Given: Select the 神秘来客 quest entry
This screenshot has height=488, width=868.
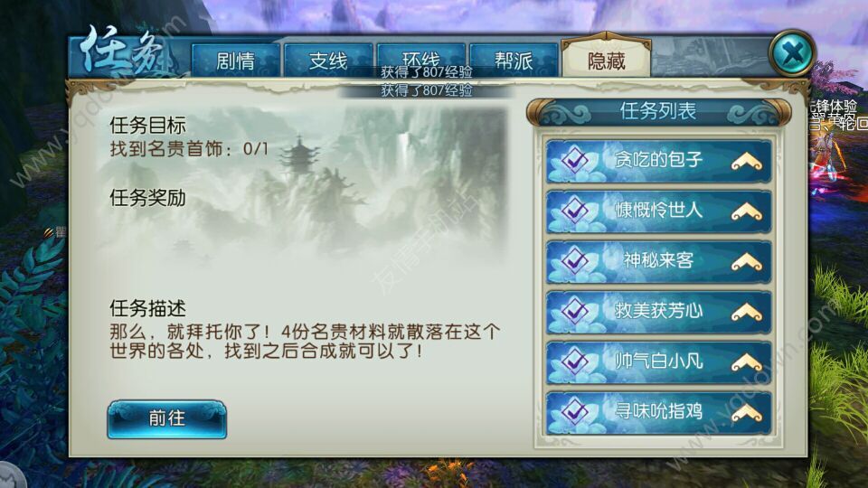Looking at the screenshot, I should (x=658, y=261).
